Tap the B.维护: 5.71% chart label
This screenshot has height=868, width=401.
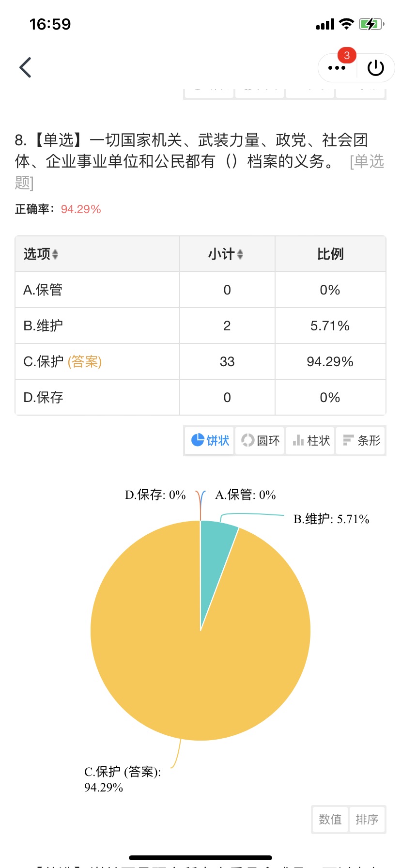tap(331, 519)
